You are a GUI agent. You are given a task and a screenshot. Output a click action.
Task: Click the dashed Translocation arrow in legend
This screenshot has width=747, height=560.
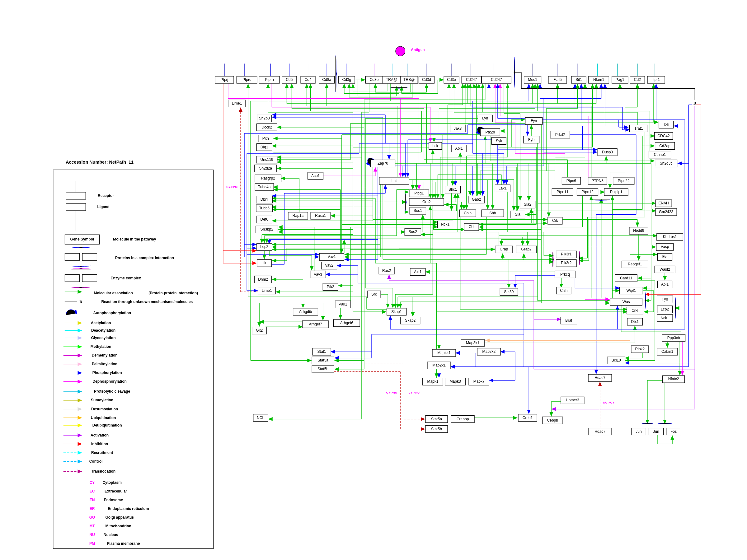(73, 471)
